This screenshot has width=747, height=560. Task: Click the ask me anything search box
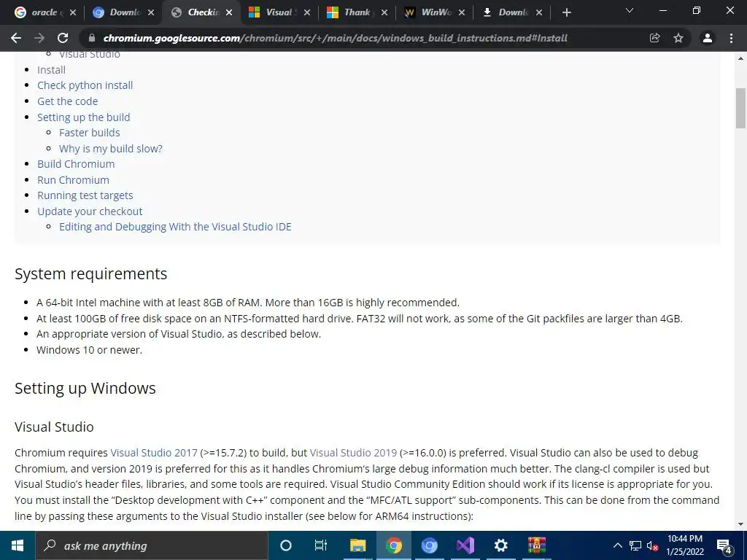152,545
